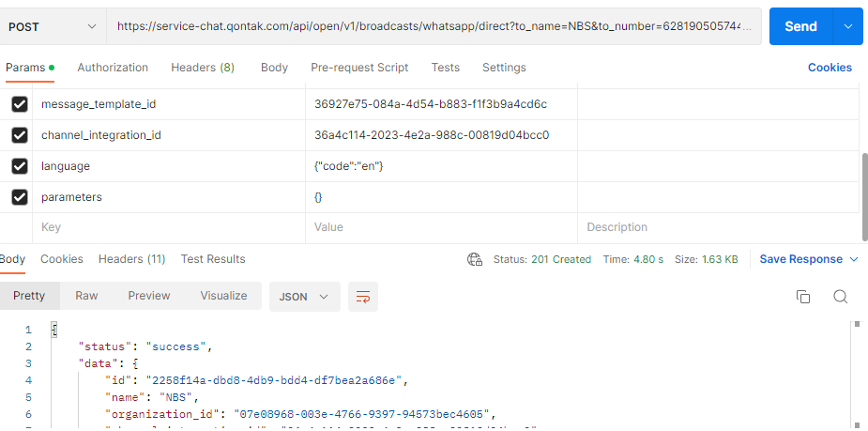Uncheck the message_template_id parameter
Screen dimensions: 868x431
click(x=20, y=104)
